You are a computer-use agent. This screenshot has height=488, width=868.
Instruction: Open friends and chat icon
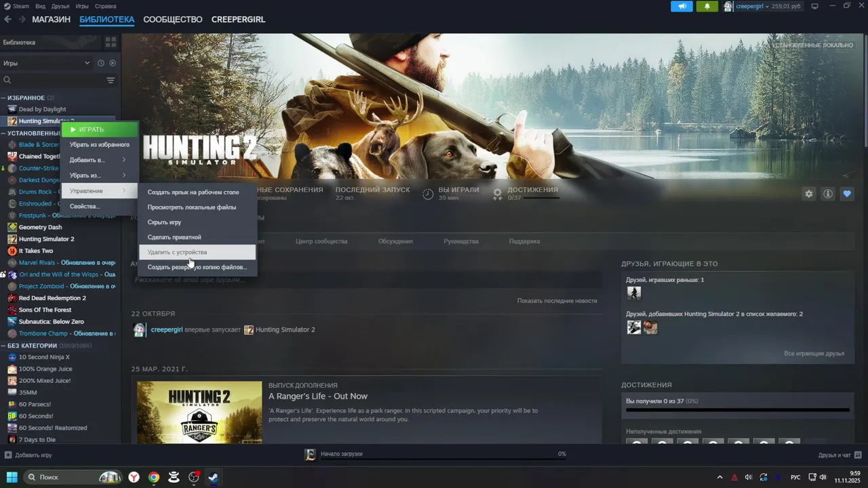[858, 455]
